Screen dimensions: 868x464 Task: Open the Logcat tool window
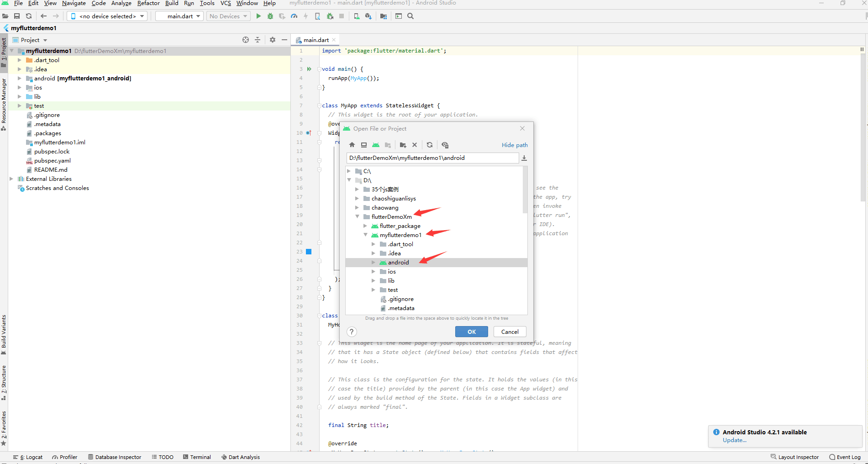[28, 457]
